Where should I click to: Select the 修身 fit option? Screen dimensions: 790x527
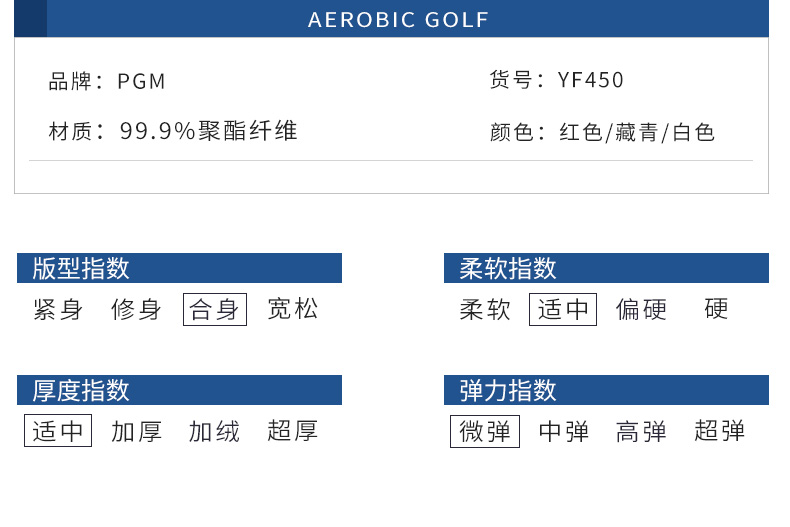(136, 310)
